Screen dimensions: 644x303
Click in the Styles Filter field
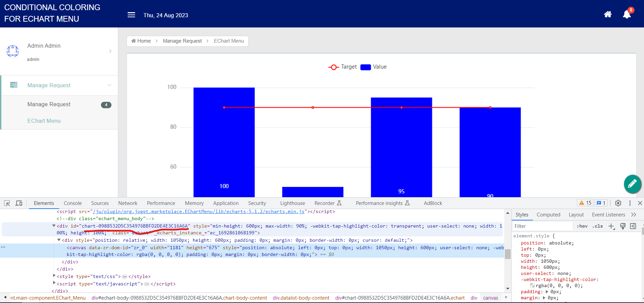(x=542, y=226)
